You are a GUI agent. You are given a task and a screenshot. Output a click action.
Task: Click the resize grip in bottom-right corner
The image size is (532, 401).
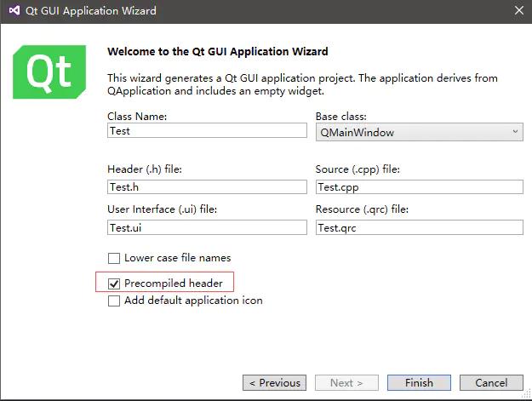click(x=526, y=394)
